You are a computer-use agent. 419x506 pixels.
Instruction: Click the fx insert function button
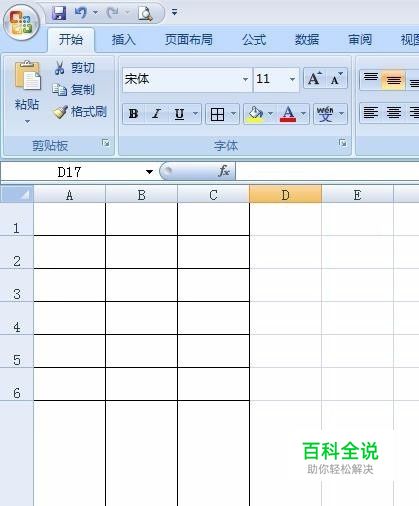click(x=224, y=171)
